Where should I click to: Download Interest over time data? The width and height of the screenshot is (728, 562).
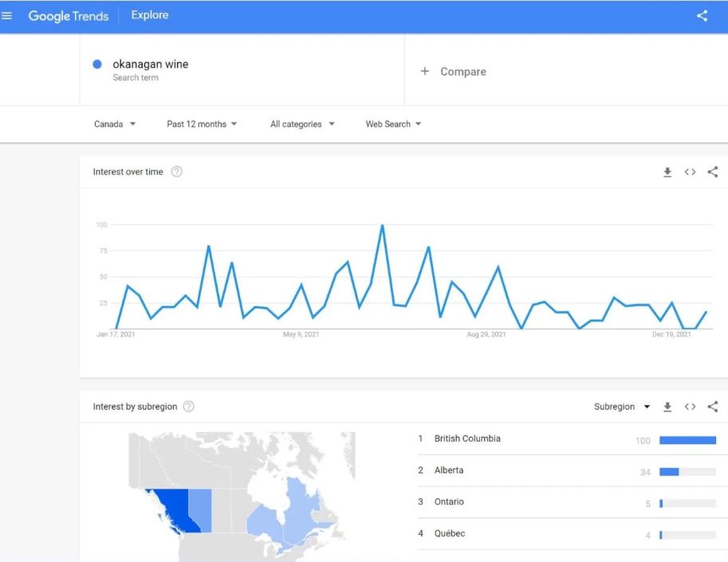667,172
